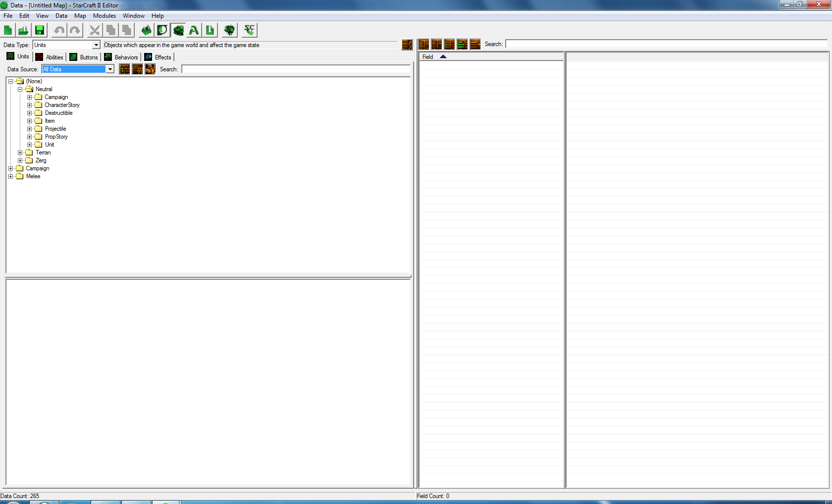The image size is (832, 504).
Task: Open the Window menu
Action: click(x=134, y=16)
